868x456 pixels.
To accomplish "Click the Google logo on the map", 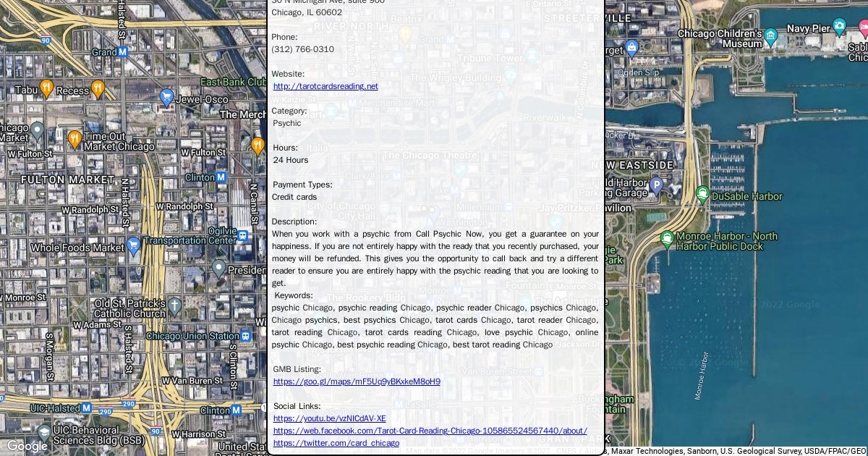I will [x=27, y=446].
